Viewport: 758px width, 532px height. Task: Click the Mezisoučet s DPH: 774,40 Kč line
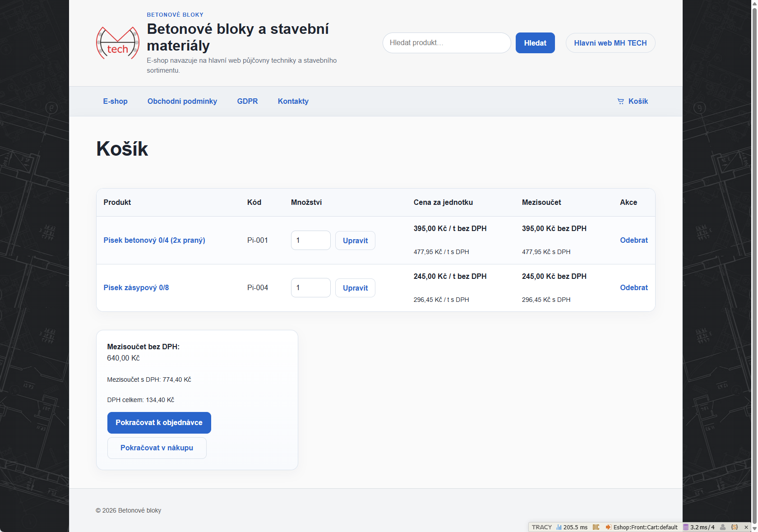[x=149, y=379]
